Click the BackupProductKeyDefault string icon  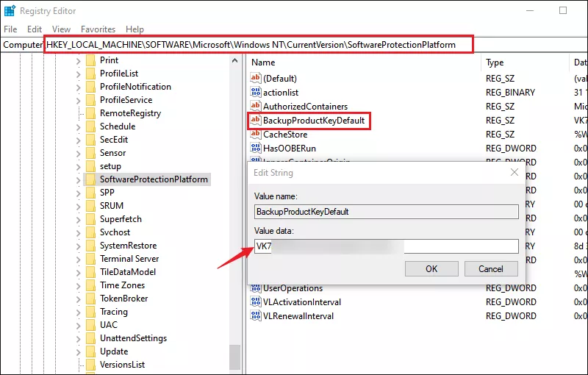[x=255, y=120]
